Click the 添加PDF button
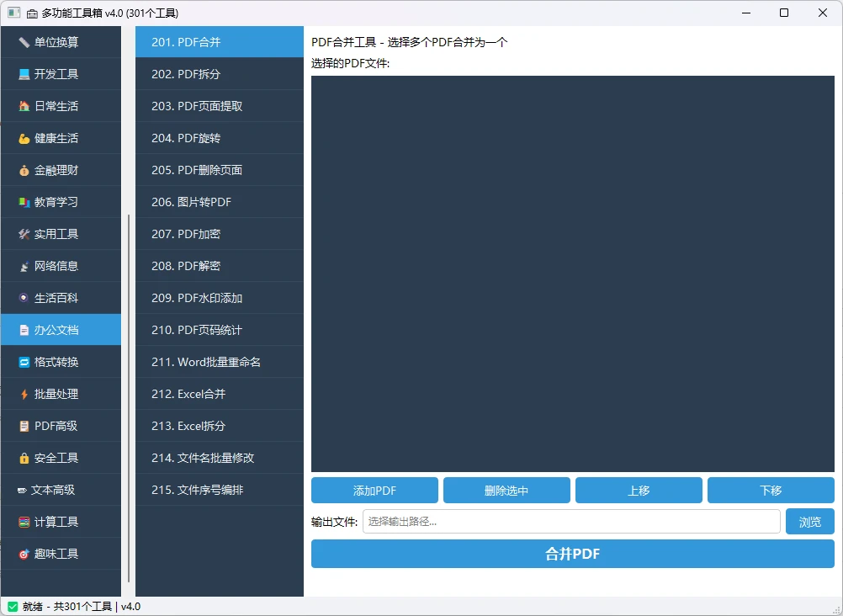 click(374, 491)
